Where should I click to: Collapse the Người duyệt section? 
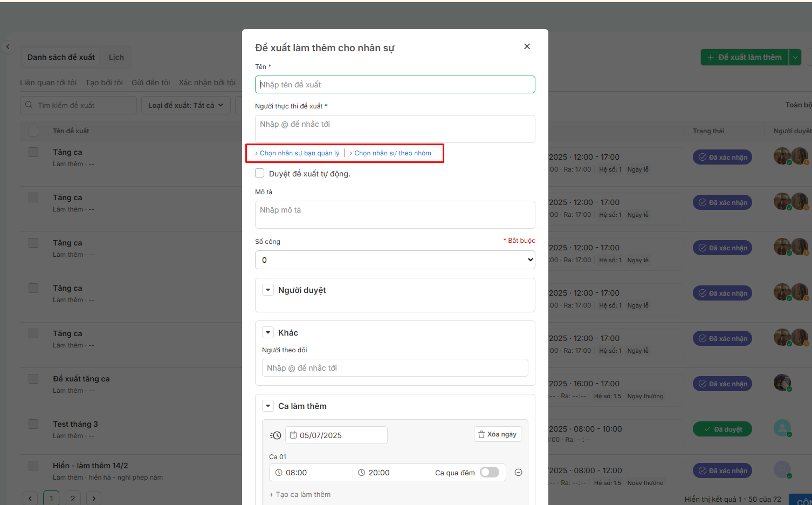(x=268, y=290)
